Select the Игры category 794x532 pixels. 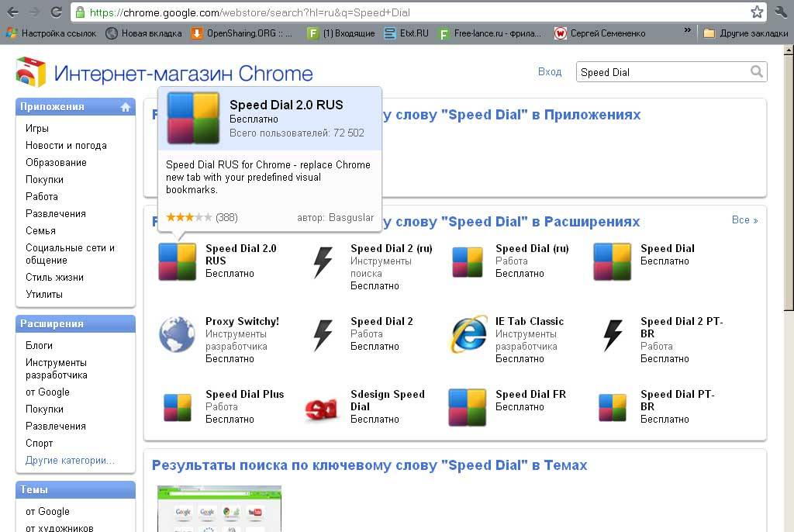tap(37, 129)
